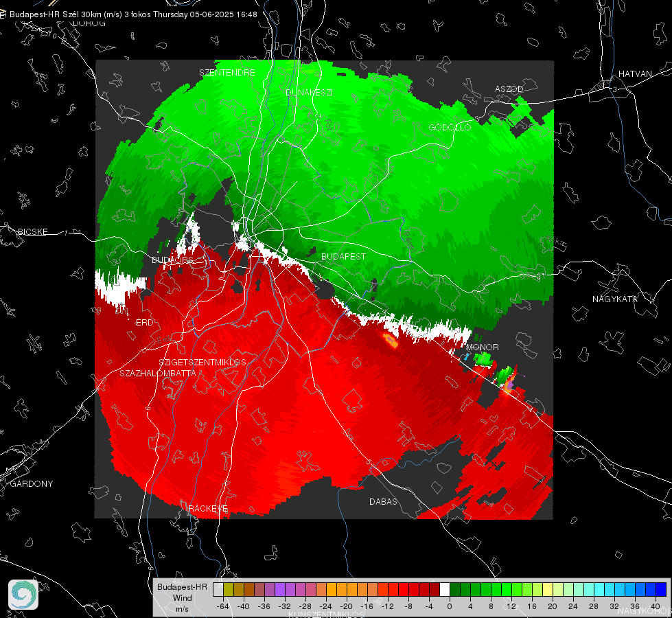
Task: Click the DOROG city label
Action: point(89,23)
